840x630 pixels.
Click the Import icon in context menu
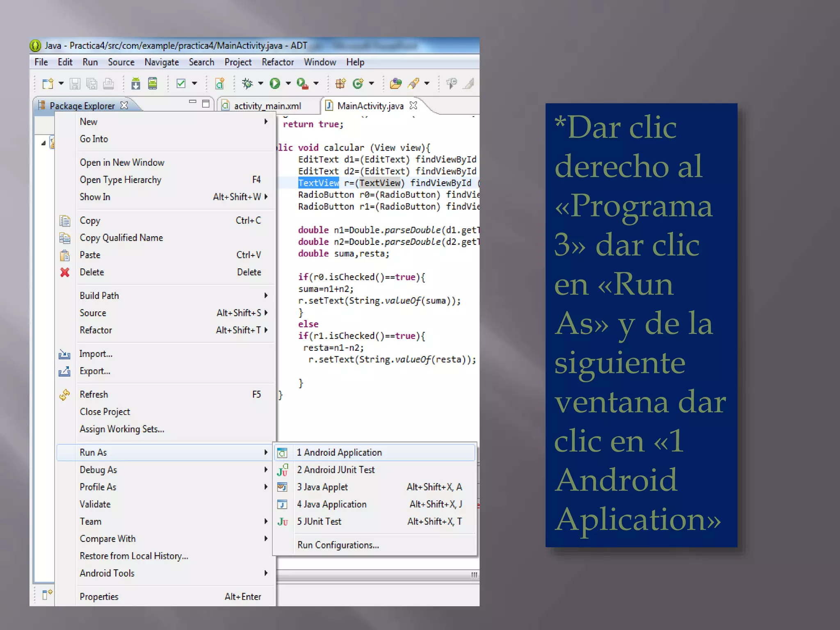click(64, 354)
